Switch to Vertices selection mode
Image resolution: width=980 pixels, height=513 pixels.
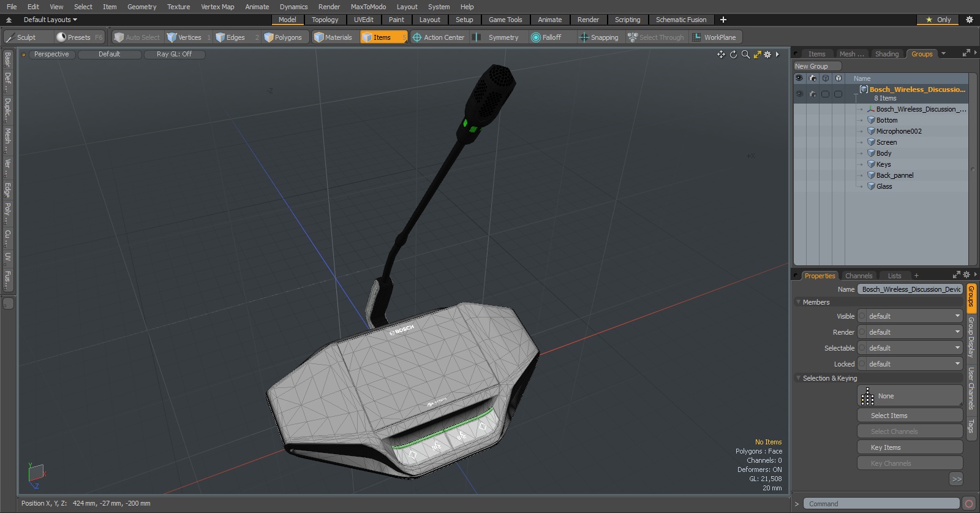click(189, 37)
